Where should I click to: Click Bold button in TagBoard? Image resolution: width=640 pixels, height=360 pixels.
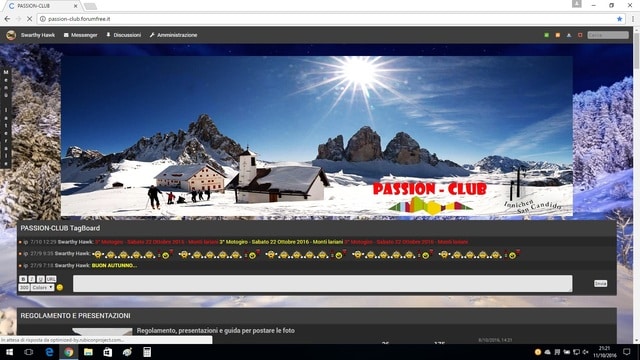(x=23, y=279)
